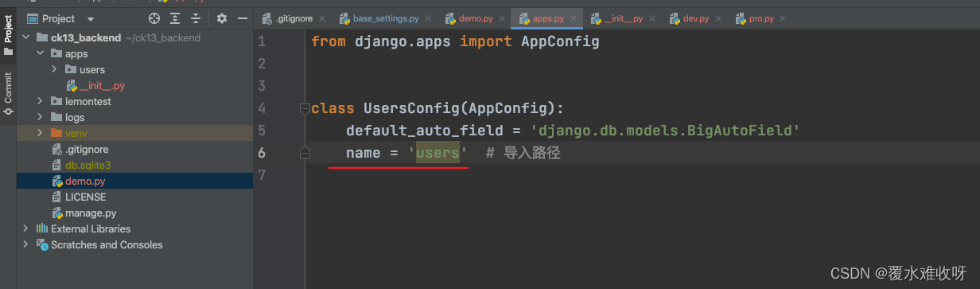Click the Expand All icon in Project panel
The height and width of the screenshot is (289, 980).
pos(176,18)
